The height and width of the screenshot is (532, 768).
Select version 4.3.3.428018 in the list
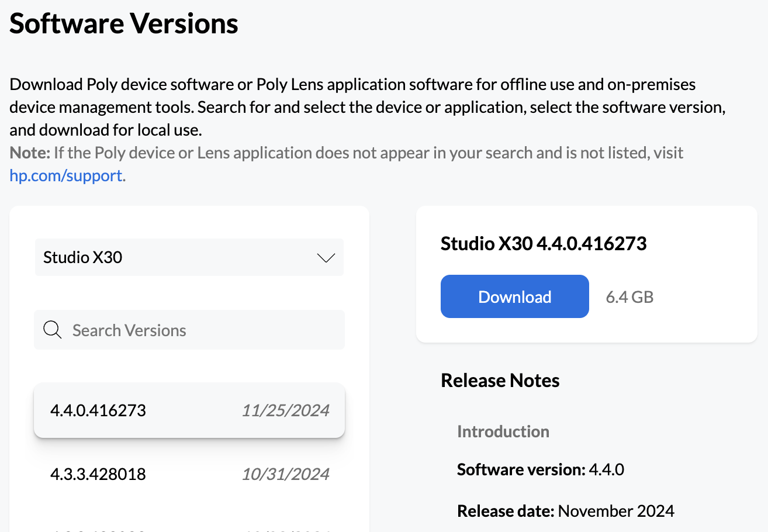coord(98,474)
